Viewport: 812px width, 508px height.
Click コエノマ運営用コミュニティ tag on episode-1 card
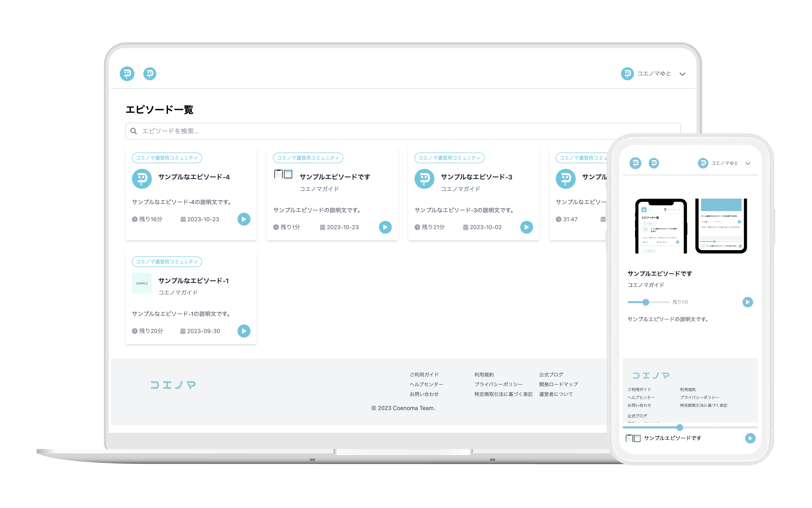click(x=167, y=262)
